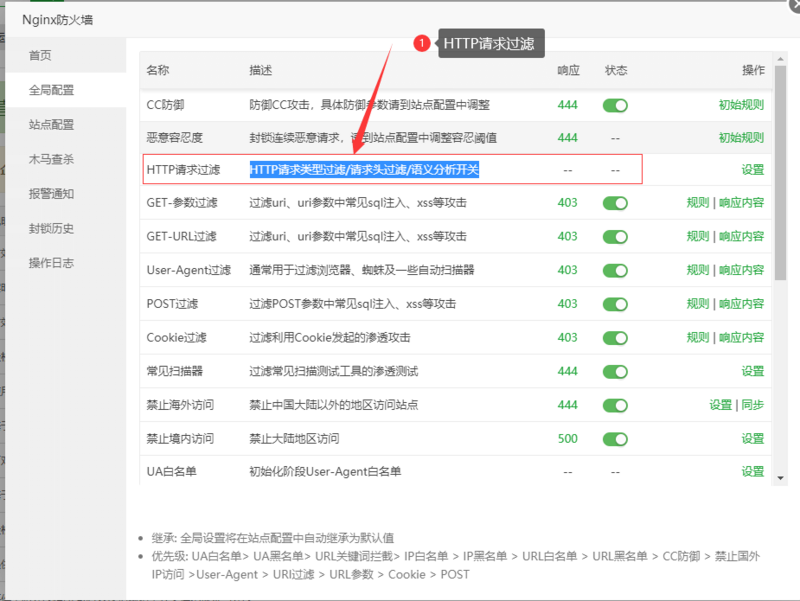Disable the GET-URL过滤 switch

click(x=615, y=237)
